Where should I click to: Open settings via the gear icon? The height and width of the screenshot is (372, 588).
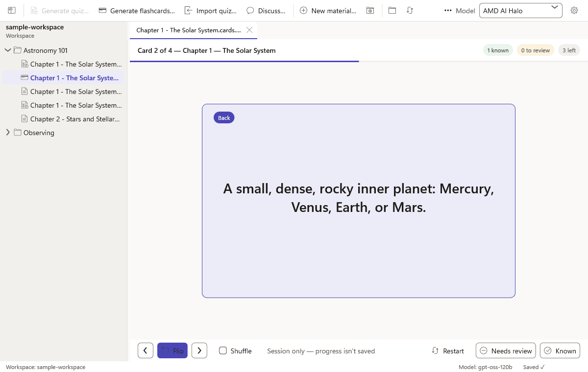(574, 10)
